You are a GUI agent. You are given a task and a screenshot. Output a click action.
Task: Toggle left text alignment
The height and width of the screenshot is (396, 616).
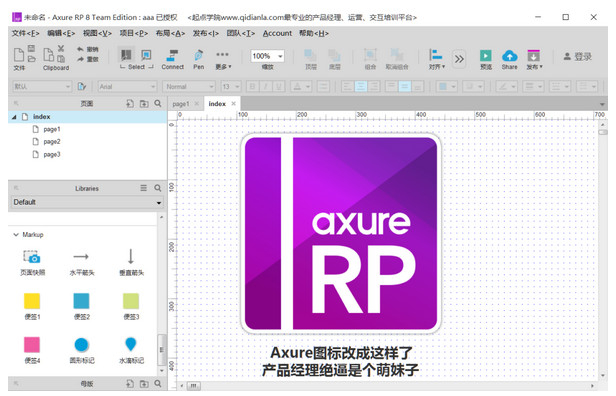347,86
